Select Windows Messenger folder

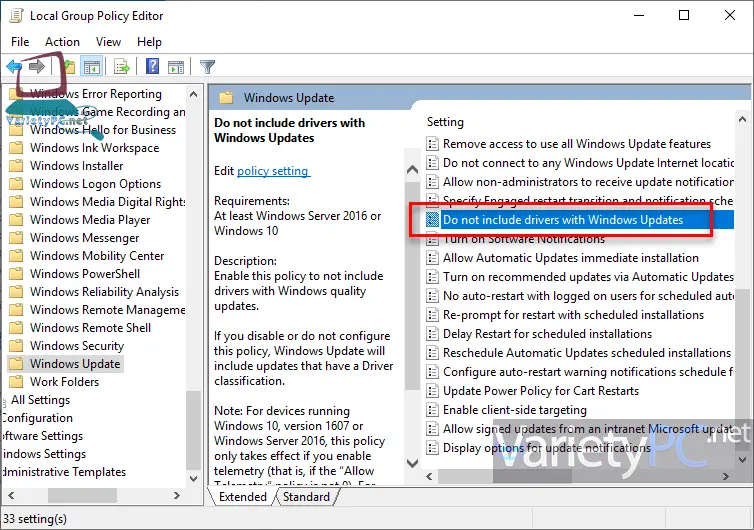click(85, 238)
